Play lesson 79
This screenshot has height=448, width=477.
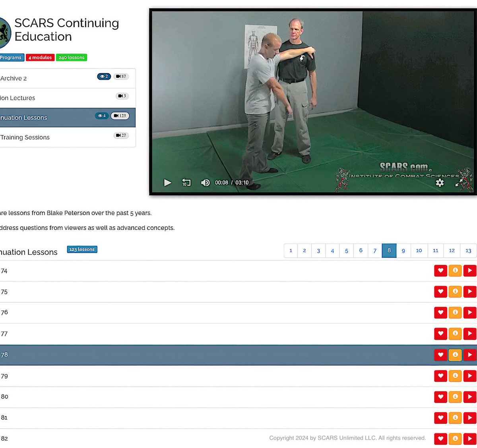[470, 376]
